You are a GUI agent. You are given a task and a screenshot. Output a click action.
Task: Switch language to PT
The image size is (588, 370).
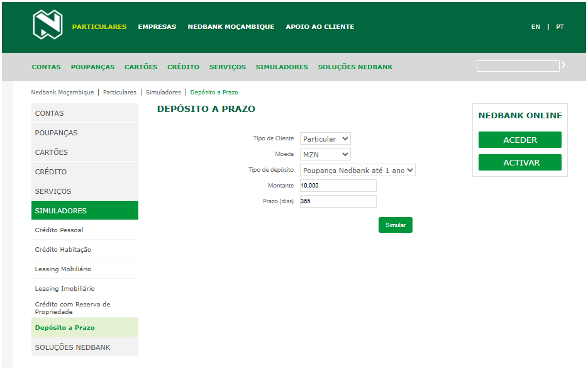(560, 27)
